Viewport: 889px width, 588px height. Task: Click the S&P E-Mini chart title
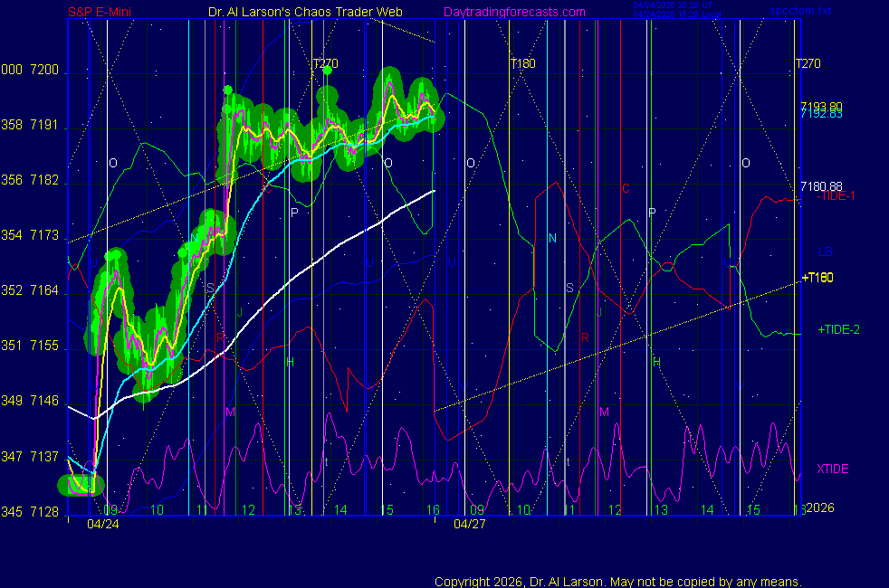103,12
